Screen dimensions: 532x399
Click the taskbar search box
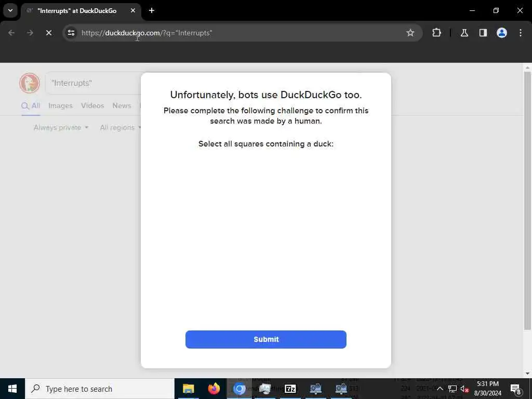pyautogui.click(x=100, y=389)
